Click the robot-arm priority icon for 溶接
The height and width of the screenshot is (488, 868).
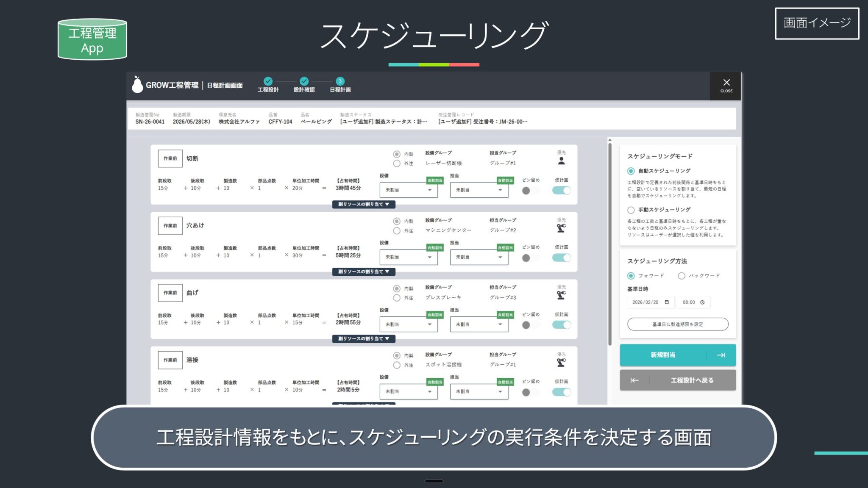tap(561, 363)
